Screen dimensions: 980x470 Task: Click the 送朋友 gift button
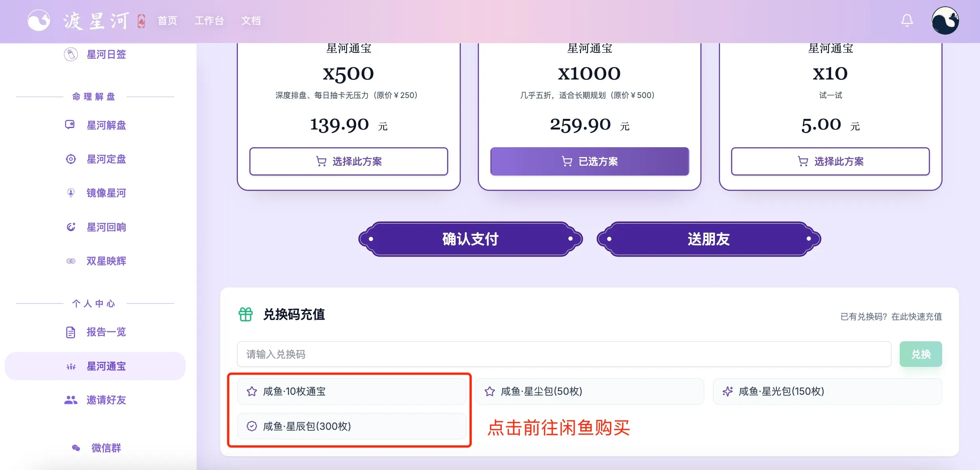point(708,239)
